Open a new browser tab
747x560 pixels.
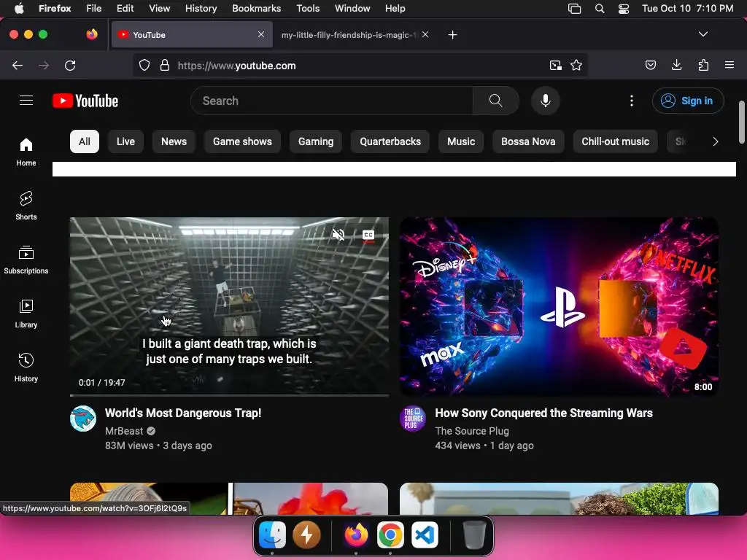[452, 35]
